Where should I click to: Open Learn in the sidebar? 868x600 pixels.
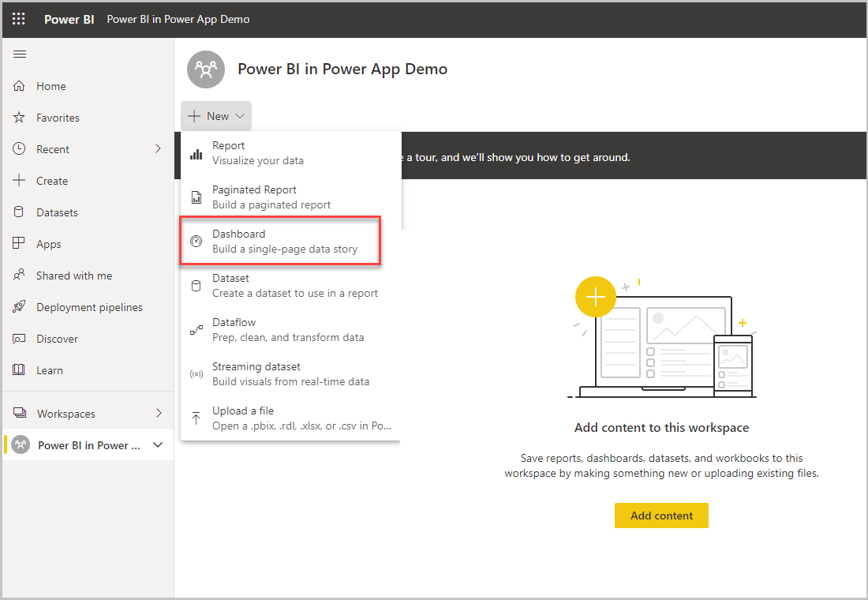[x=88, y=370]
